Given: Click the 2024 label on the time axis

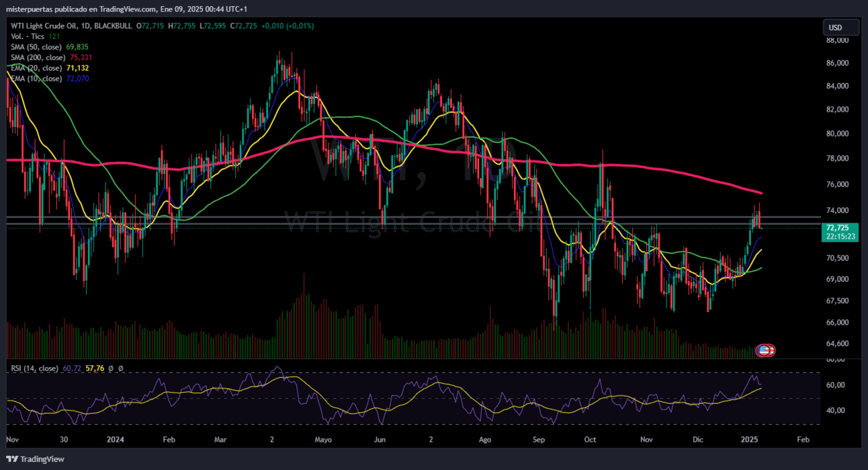Looking at the screenshot, I should (116, 439).
